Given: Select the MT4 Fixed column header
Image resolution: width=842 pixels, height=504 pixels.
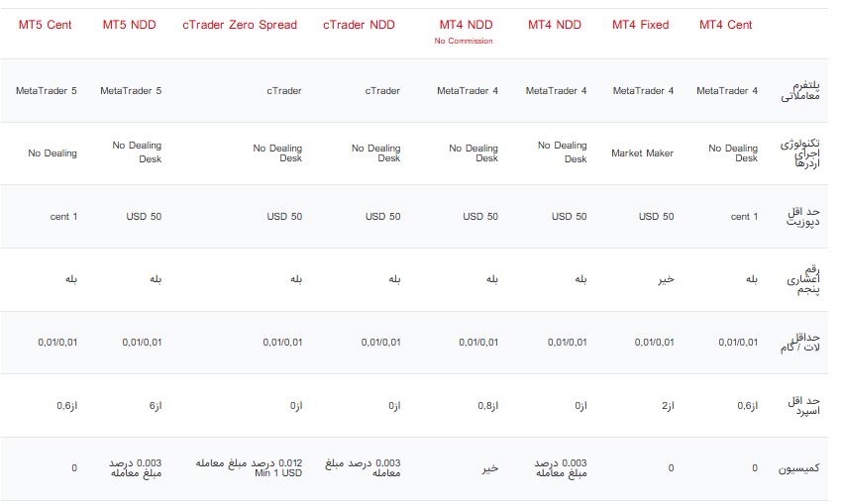Looking at the screenshot, I should click(x=641, y=25).
